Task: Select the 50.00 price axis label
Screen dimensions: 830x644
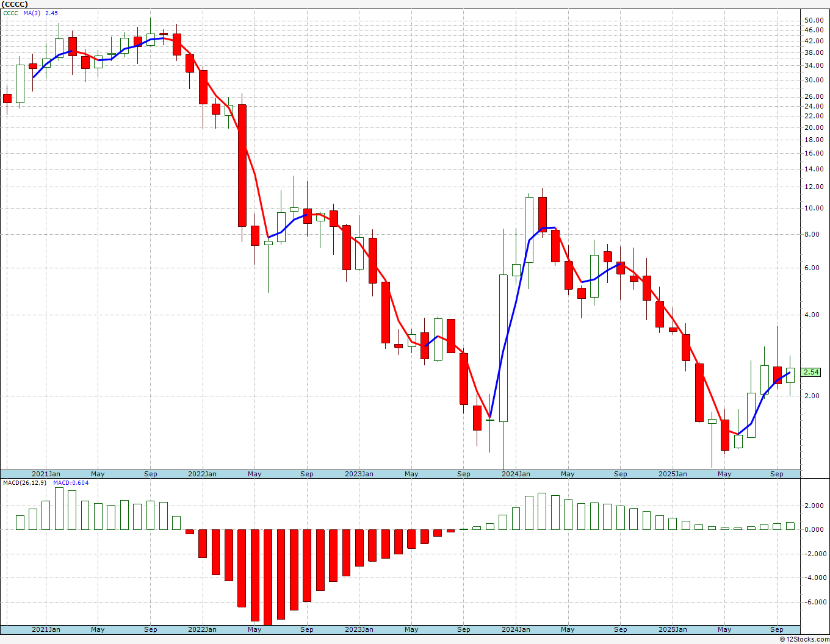Action: click(x=814, y=20)
